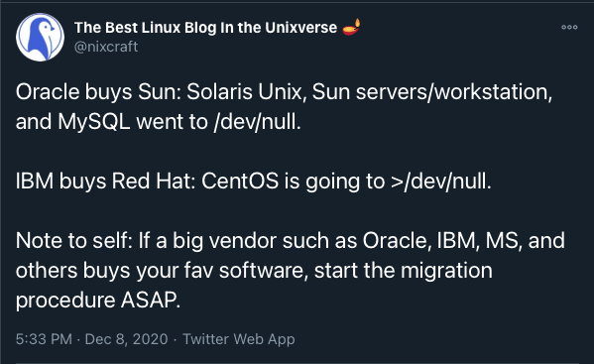Click the "procedure ASAP." final line
Image resolution: width=594 pixels, height=364 pixels.
(x=98, y=300)
